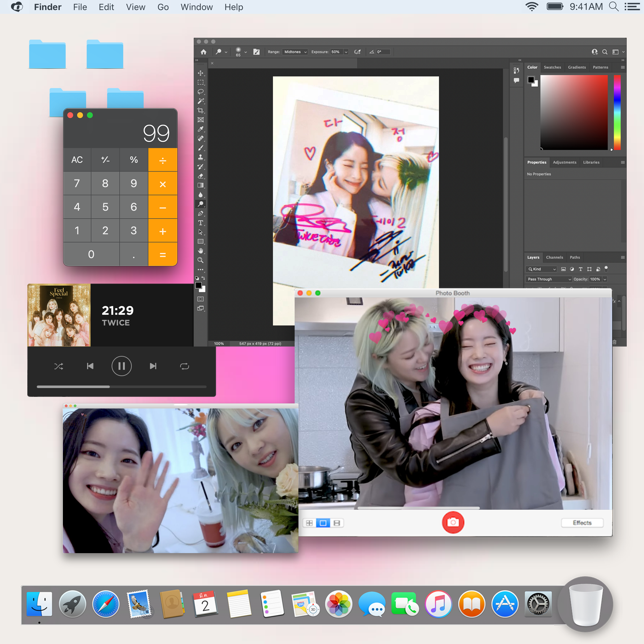The width and height of the screenshot is (644, 644).
Task: Take a photo with red camera button
Action: click(x=453, y=522)
